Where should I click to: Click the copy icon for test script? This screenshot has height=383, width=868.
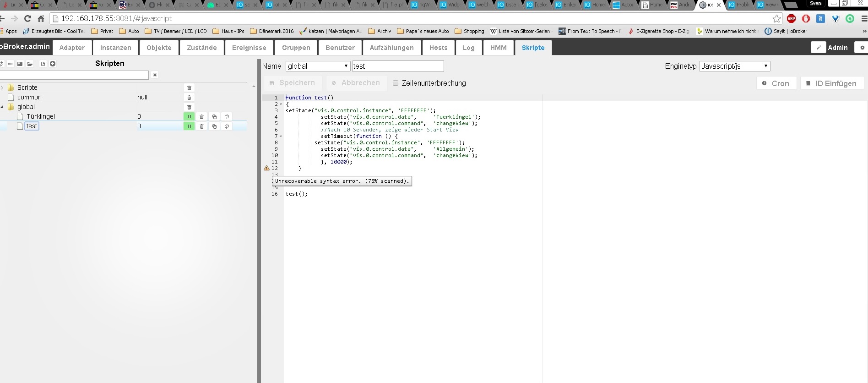(214, 126)
